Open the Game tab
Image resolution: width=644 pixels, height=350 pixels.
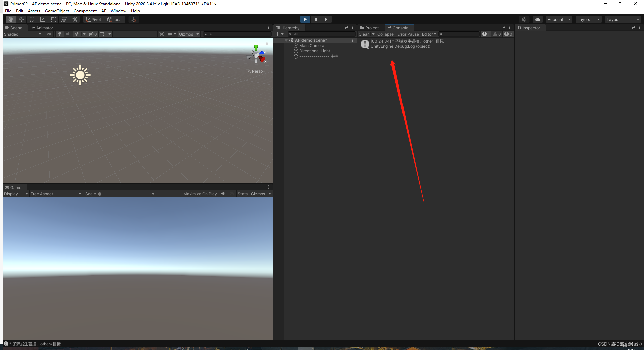pyautogui.click(x=13, y=187)
